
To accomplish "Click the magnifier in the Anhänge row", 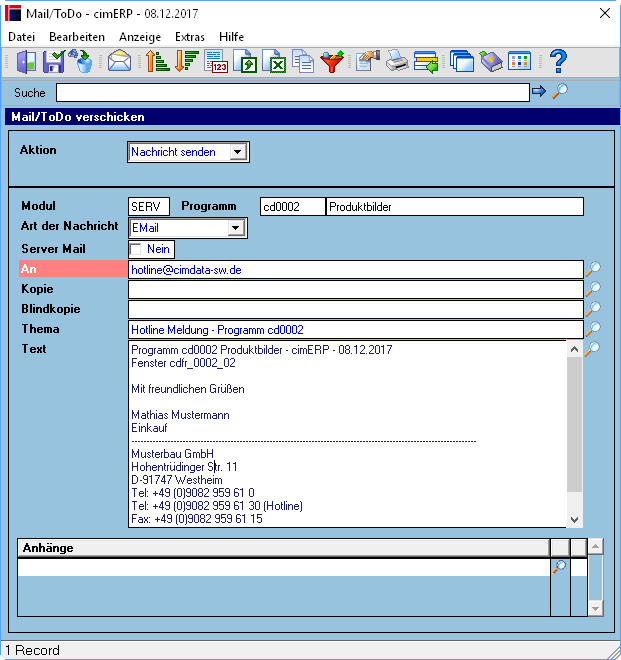I will pyautogui.click(x=560, y=567).
